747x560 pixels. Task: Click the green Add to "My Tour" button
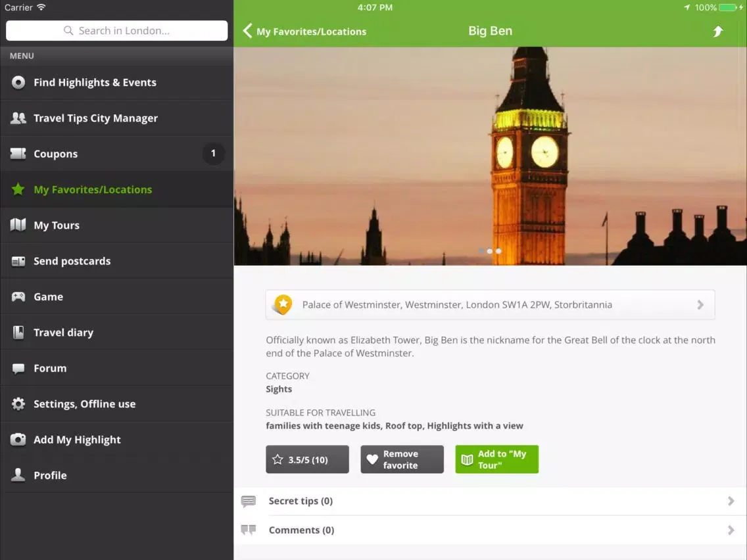pos(497,459)
